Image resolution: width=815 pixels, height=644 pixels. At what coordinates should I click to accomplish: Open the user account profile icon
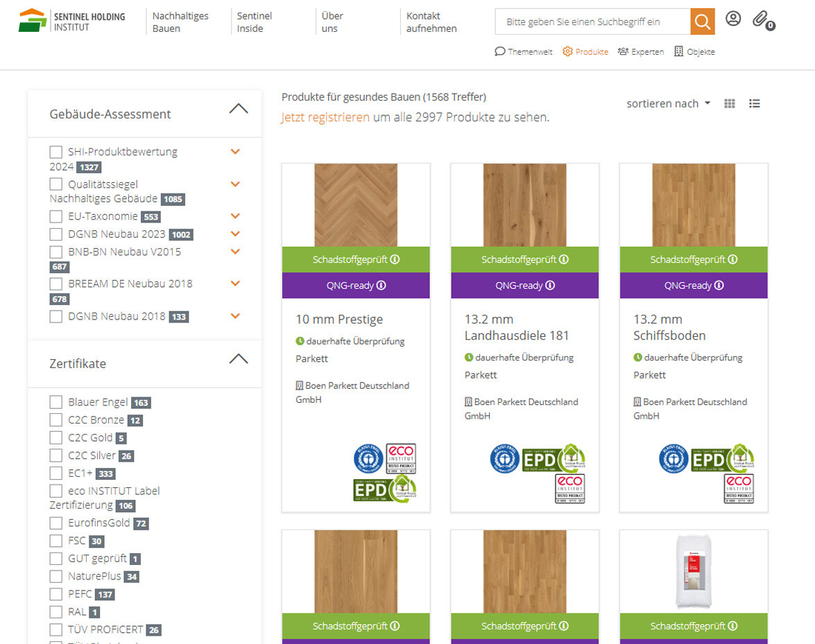click(x=733, y=19)
